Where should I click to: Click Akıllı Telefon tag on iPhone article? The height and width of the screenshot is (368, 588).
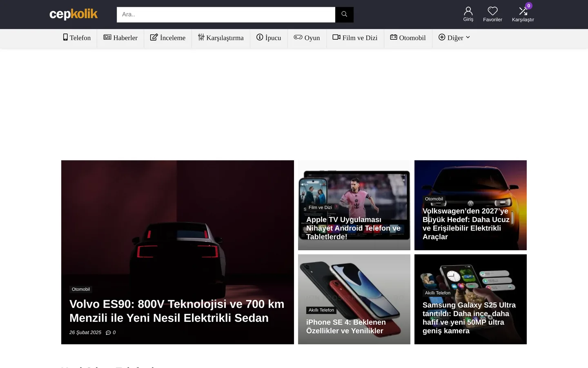pyautogui.click(x=321, y=310)
